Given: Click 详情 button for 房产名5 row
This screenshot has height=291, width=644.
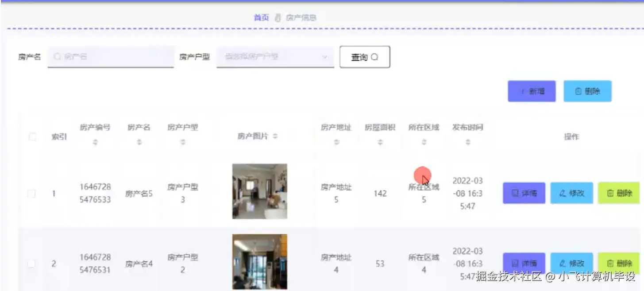Looking at the screenshot, I should (x=524, y=193).
